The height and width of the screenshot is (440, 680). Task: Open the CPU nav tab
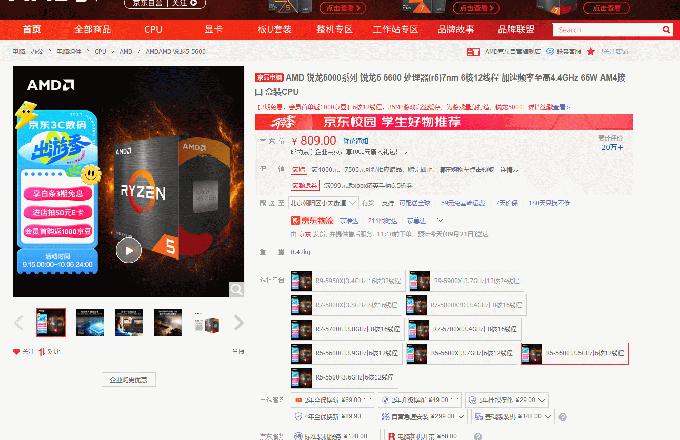pos(153,29)
